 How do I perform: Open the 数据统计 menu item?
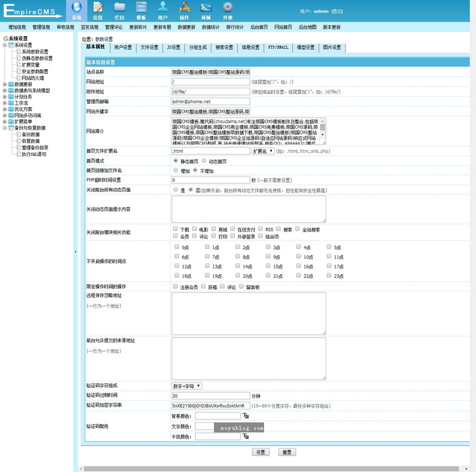point(210,27)
